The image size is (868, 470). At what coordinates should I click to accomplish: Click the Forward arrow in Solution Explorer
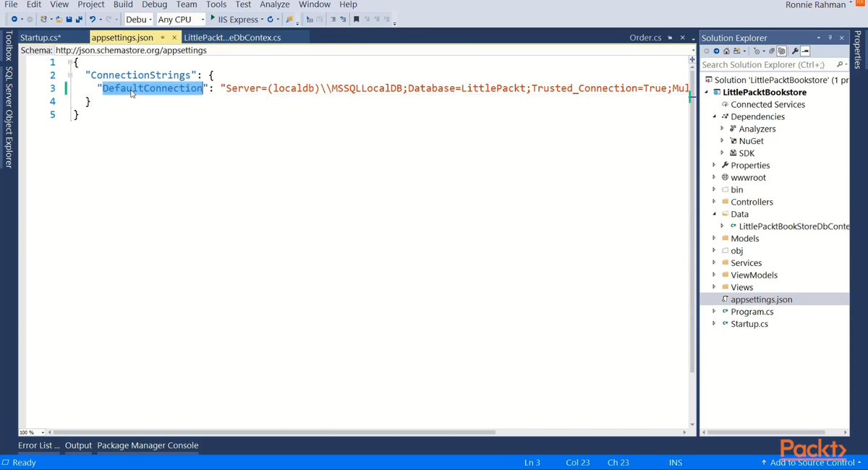coord(716,51)
